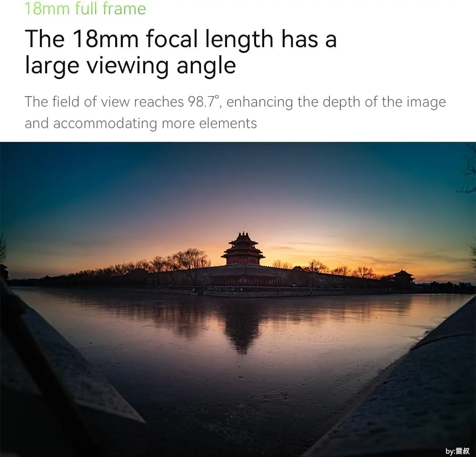Click the heading line "The 18mm focal length has a"

(x=181, y=39)
